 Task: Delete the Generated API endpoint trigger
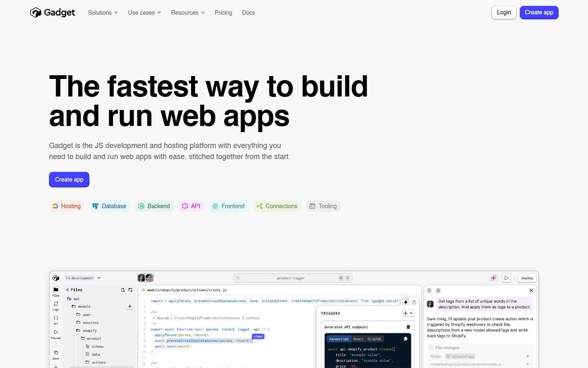click(408, 327)
